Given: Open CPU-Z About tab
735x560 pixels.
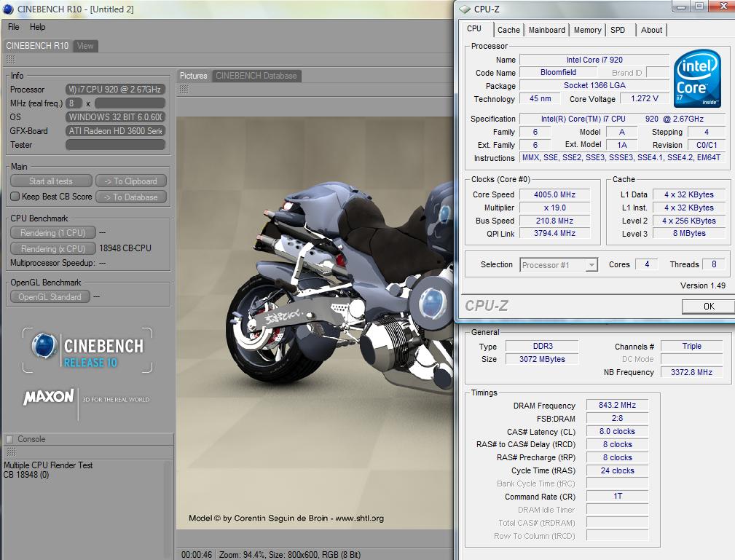Looking at the screenshot, I should click(x=651, y=30).
